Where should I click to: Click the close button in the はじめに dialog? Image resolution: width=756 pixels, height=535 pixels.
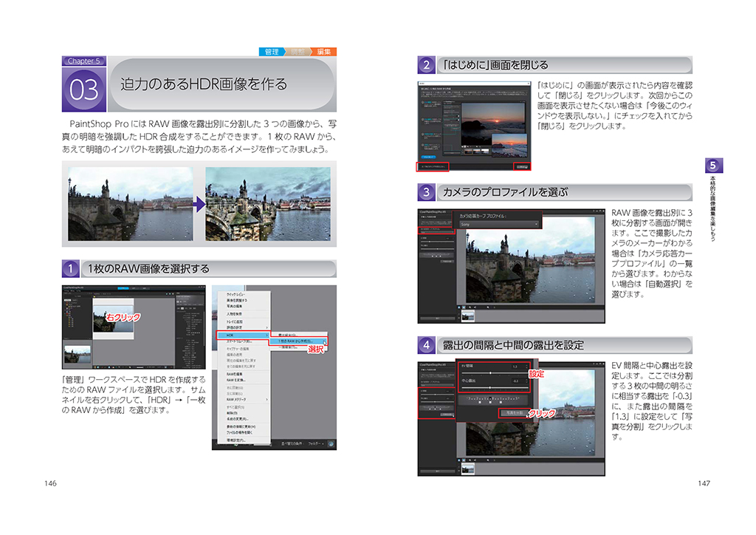click(523, 167)
